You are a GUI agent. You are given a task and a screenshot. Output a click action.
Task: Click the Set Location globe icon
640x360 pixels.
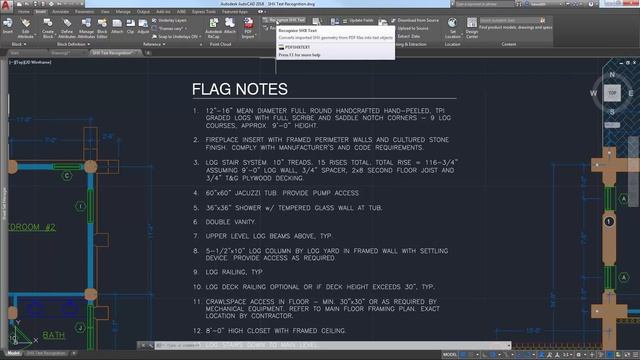coord(452,23)
